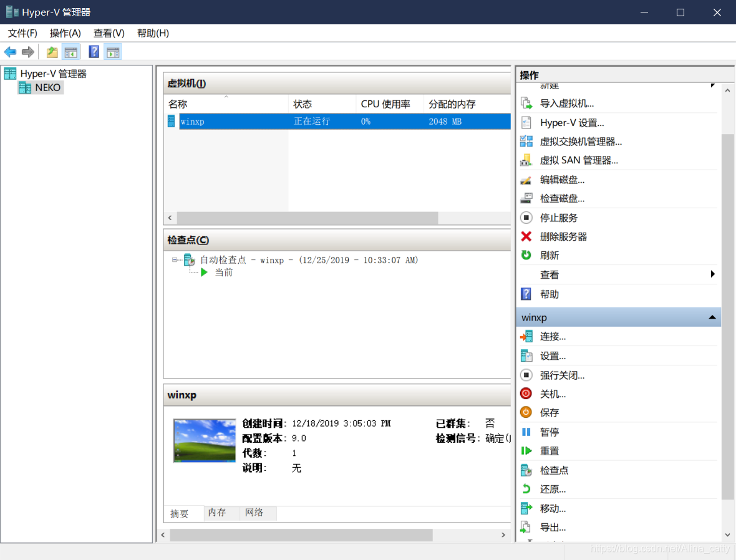This screenshot has width=736, height=560.
Task: Click the orange 保存 save icon
Action: click(x=526, y=412)
